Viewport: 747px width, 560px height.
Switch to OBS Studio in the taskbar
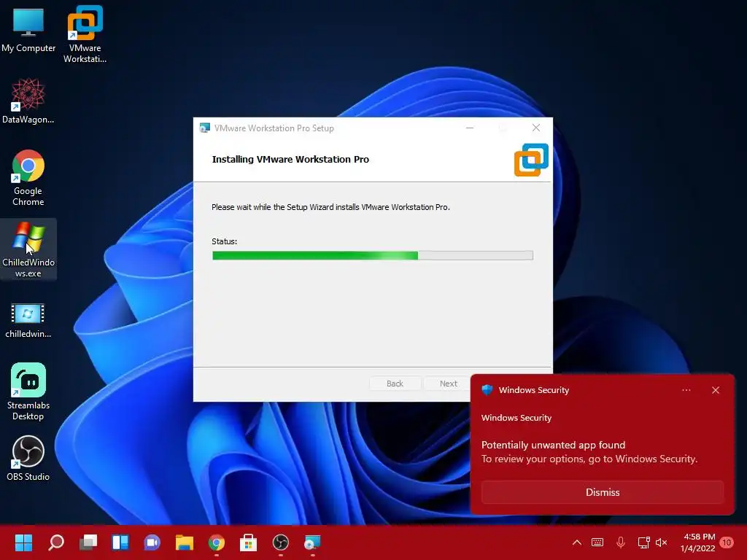281,542
